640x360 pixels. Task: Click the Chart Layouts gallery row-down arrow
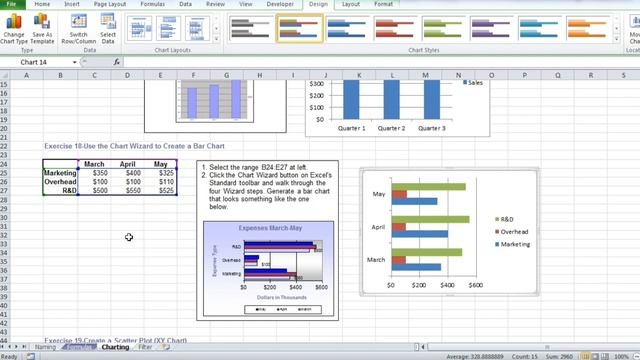click(x=216, y=29)
